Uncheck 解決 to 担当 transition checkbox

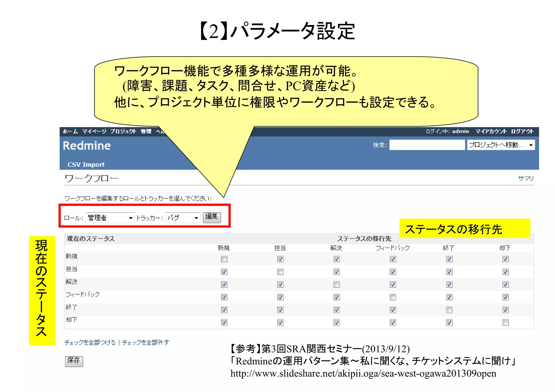point(280,284)
